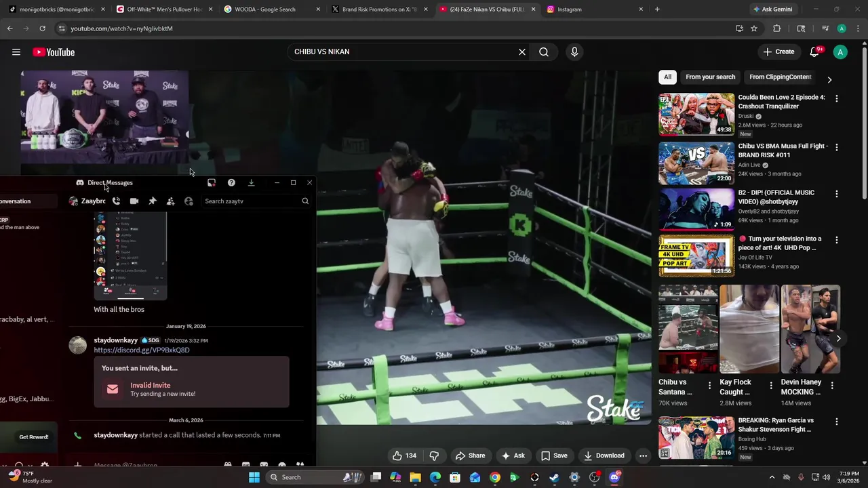The image size is (868, 488).
Task: Open File Explorer from taskbar
Action: (x=416, y=477)
